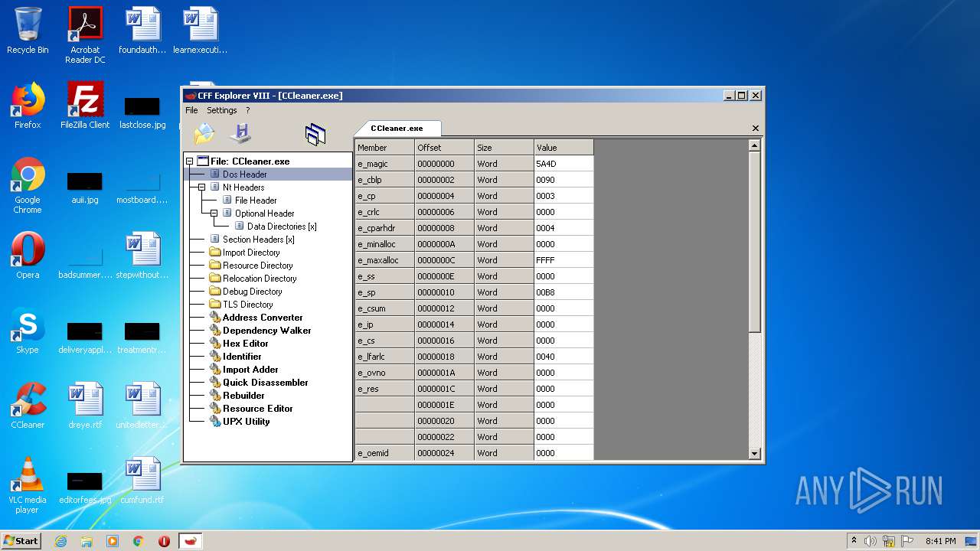Select the e_oemid member cell
This screenshot has width=980, height=551.
[384, 453]
